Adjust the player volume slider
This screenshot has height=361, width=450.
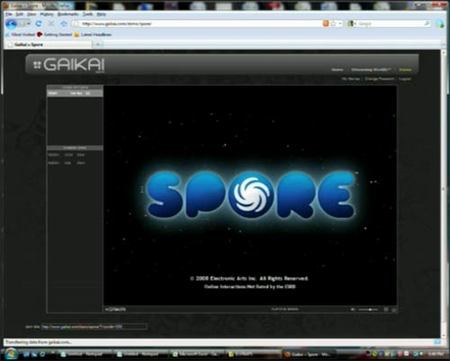point(368,309)
